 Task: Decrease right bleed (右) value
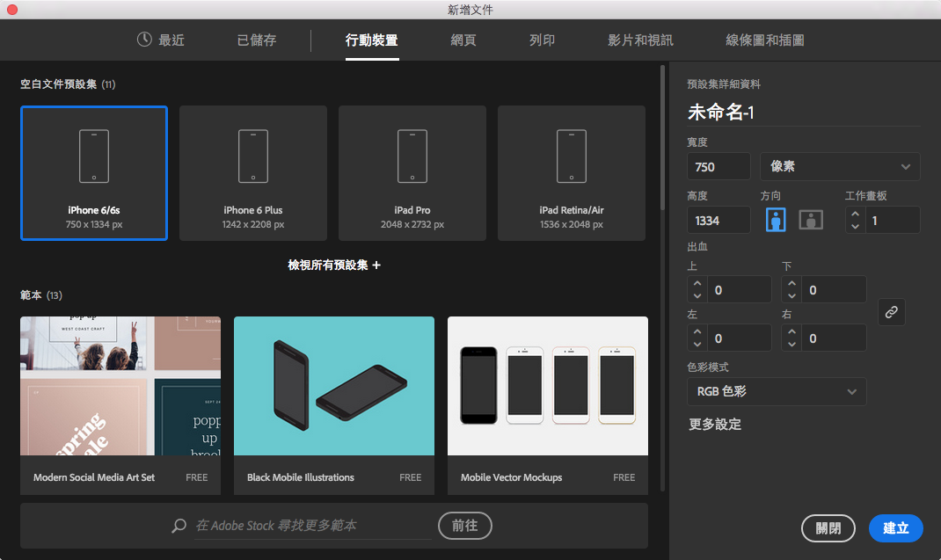(791, 345)
